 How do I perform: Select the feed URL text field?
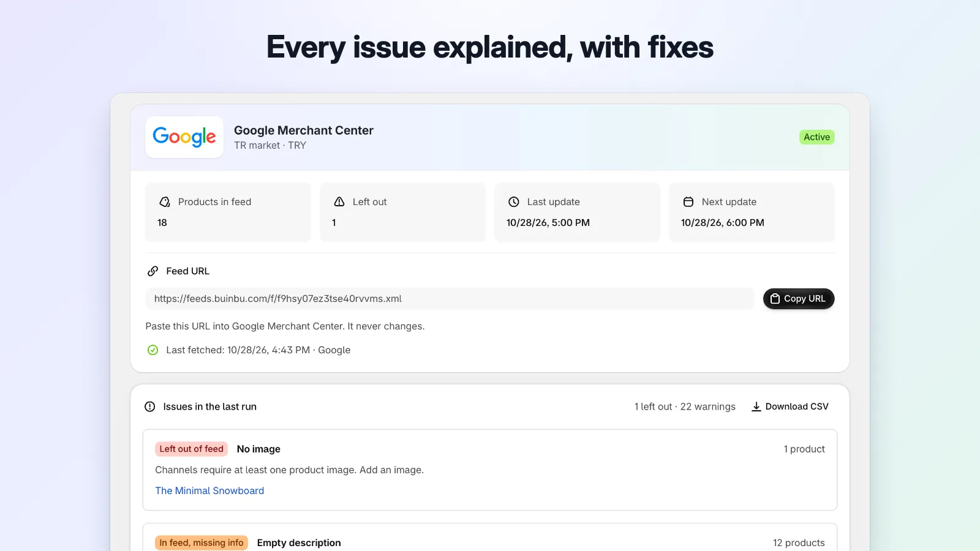coord(450,299)
